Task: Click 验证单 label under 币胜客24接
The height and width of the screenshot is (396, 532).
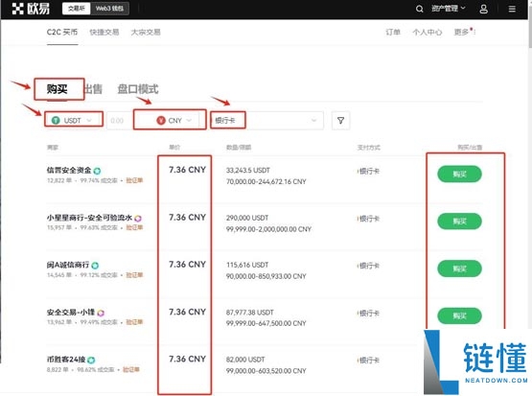Action: click(131, 369)
